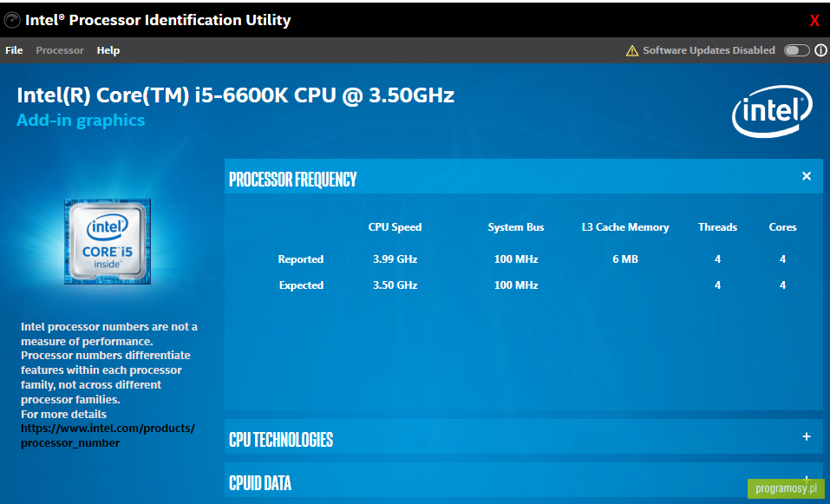Click the reported CPU speed 3.99 GHz
830x504 pixels.
click(395, 259)
